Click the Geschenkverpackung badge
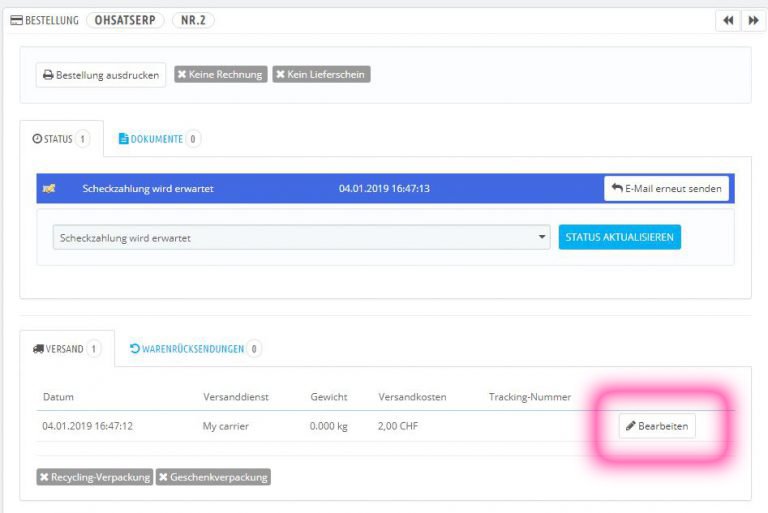The width and height of the screenshot is (768, 513). pos(213,477)
